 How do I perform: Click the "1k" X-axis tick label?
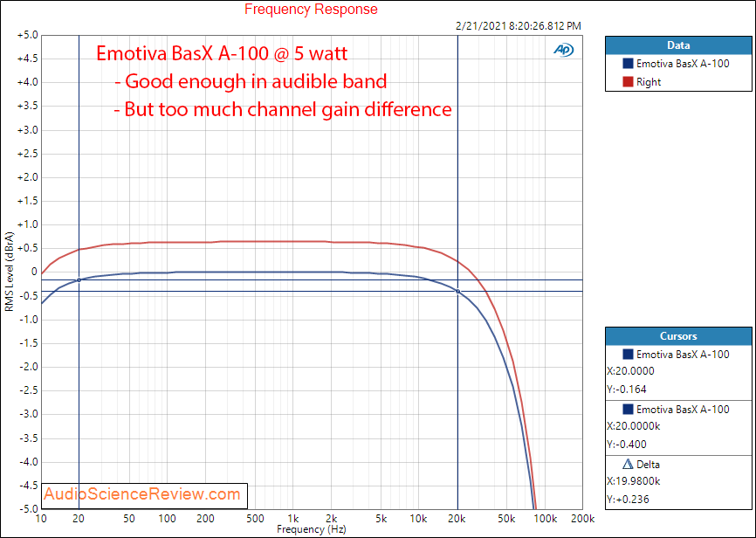293,519
